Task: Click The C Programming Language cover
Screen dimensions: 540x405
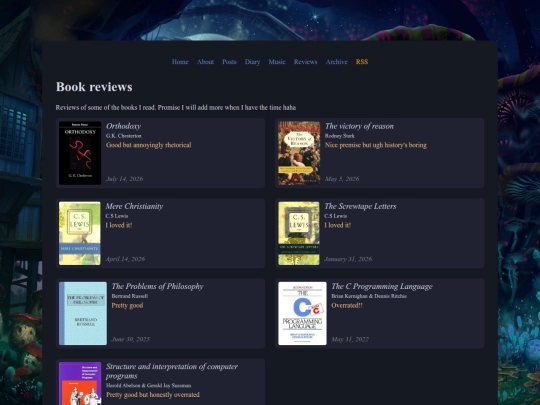Action: 302,313
